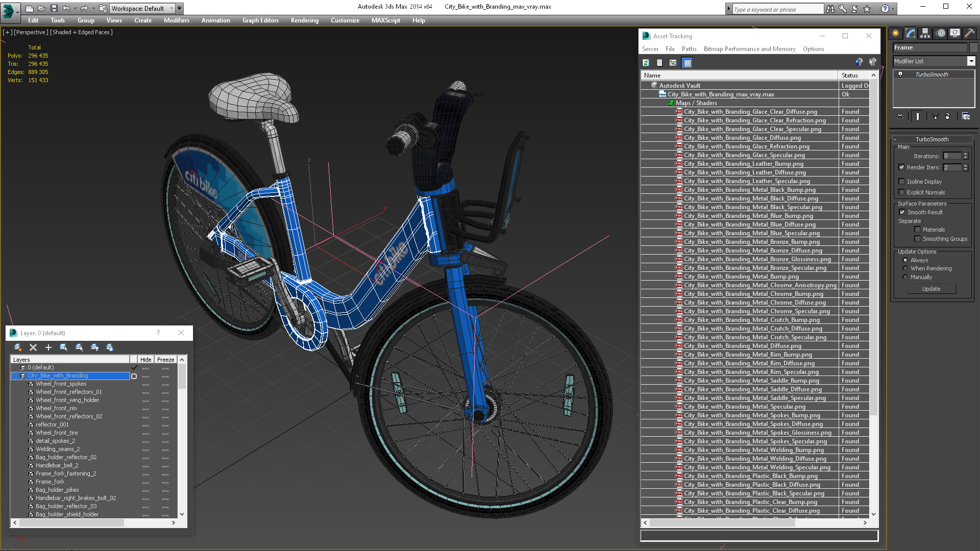
Task: Click the Hide column header in Layers
Action: tap(145, 360)
